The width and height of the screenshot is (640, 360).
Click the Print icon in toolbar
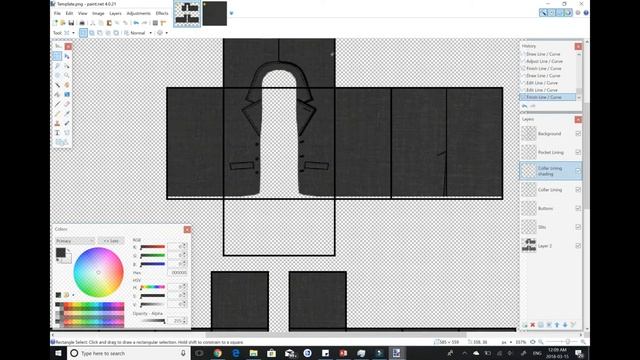[x=82, y=23]
